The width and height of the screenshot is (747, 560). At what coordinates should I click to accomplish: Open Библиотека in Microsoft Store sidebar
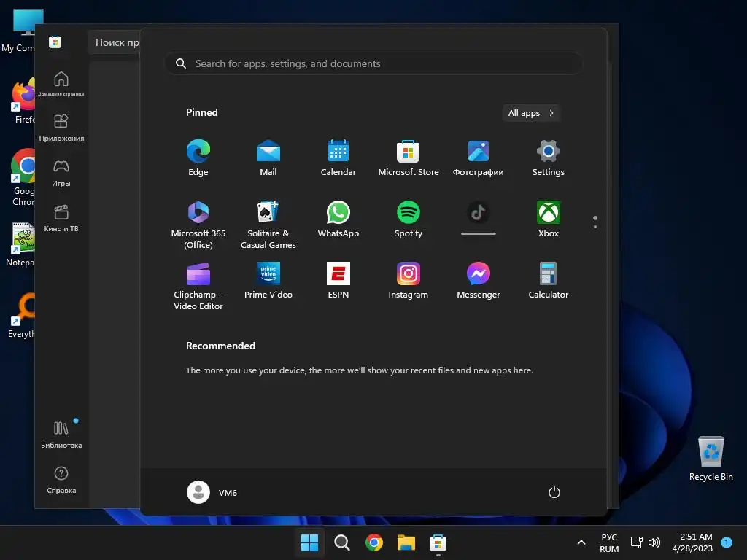click(61, 435)
